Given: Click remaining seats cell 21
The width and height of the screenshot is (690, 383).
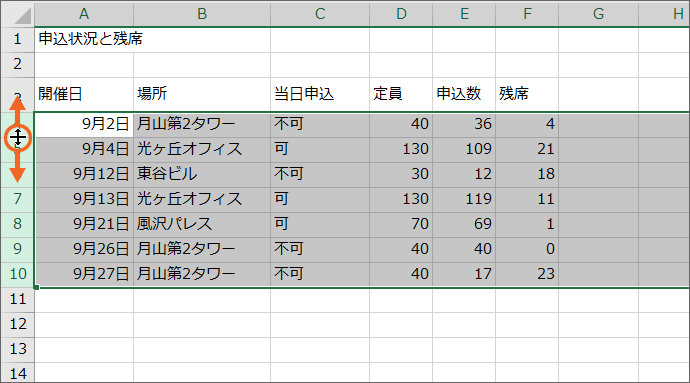Looking at the screenshot, I should point(527,149).
